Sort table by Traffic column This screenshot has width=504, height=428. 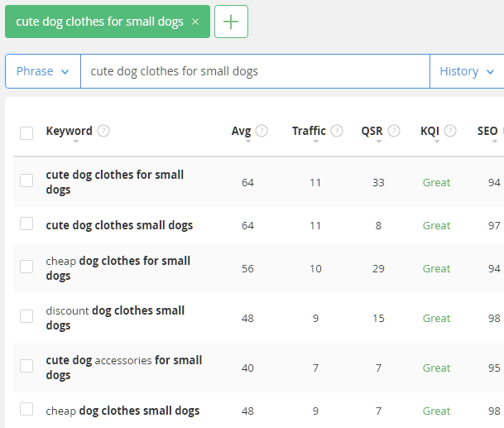pyautogui.click(x=309, y=131)
